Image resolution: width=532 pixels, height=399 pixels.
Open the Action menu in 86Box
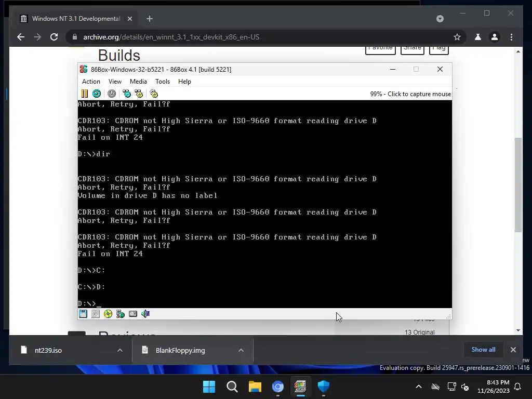[91, 82]
